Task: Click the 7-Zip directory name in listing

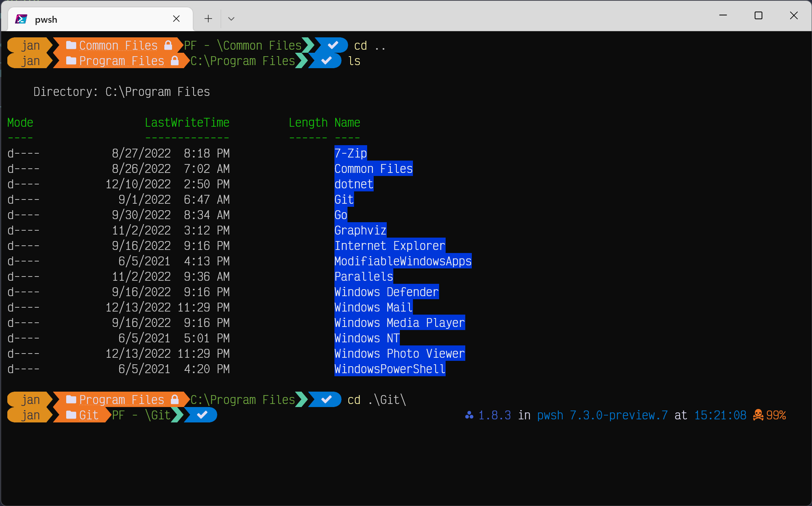Action: pyautogui.click(x=350, y=153)
